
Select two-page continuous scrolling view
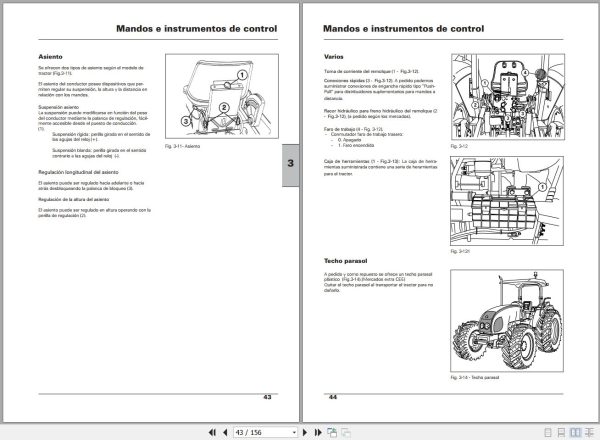pyautogui.click(x=589, y=433)
